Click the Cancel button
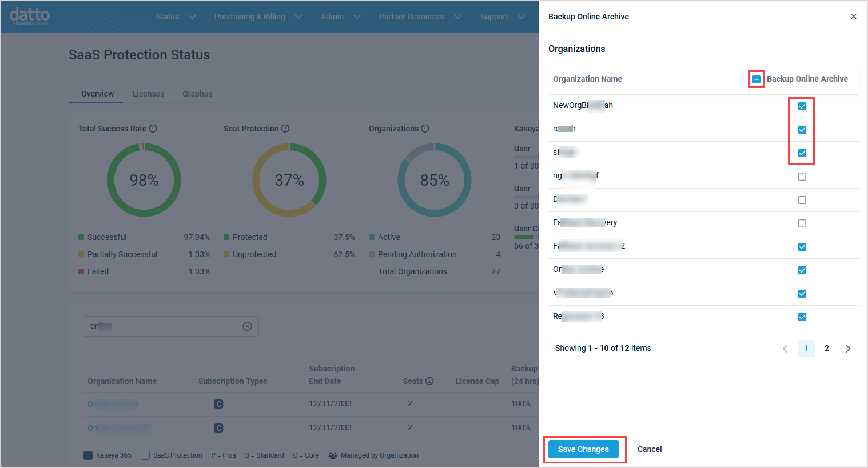 [x=650, y=449]
